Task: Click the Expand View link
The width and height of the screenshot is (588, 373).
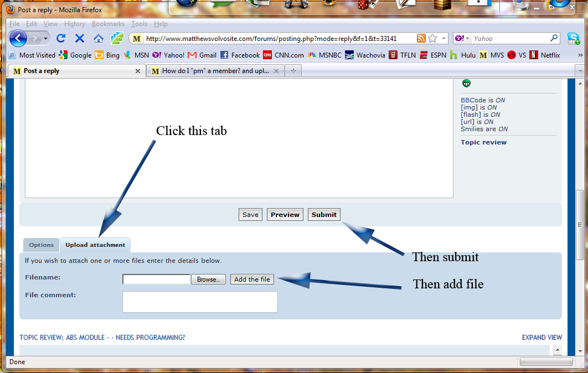Action: (541, 337)
